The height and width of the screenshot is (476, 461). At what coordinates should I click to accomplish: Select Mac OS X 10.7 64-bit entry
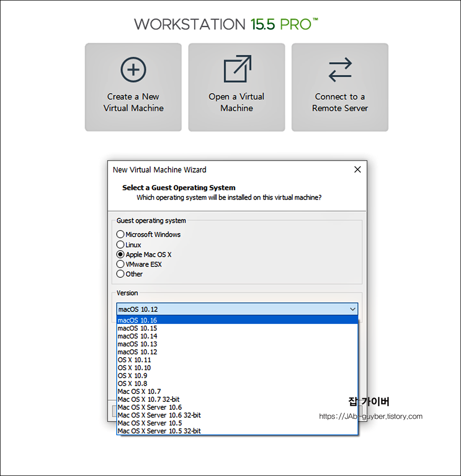pos(237,391)
